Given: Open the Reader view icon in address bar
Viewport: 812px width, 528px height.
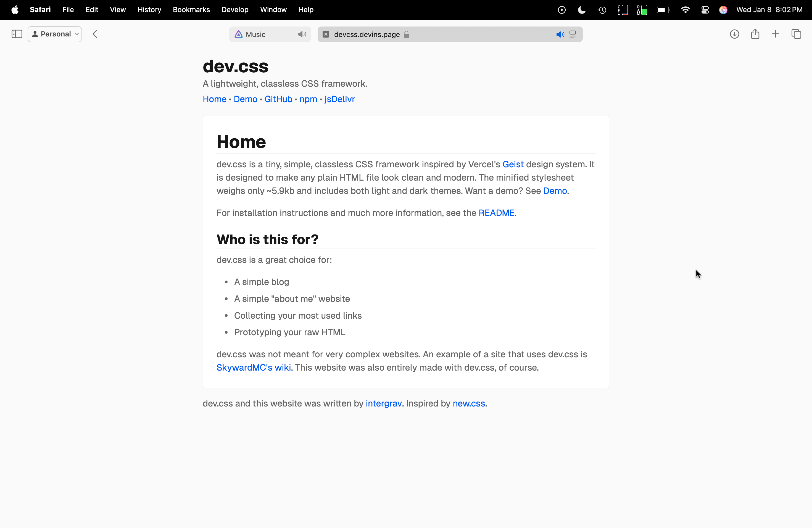Looking at the screenshot, I should tap(573, 34).
